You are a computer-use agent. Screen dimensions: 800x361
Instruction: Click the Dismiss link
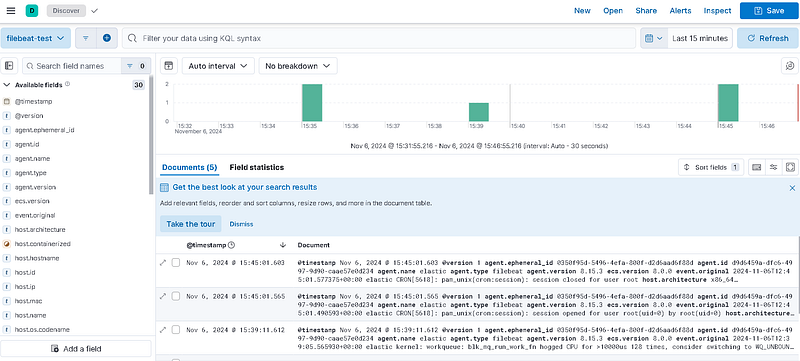click(241, 224)
